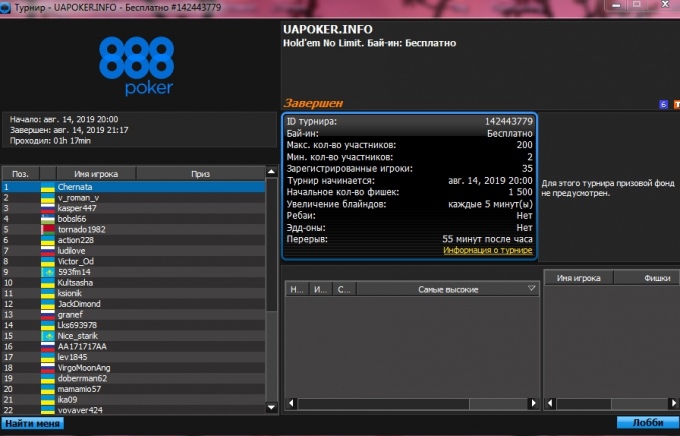Image resolution: width=680 pixels, height=436 pixels.
Task: Minimize the tournament window
Action: tap(616, 5)
